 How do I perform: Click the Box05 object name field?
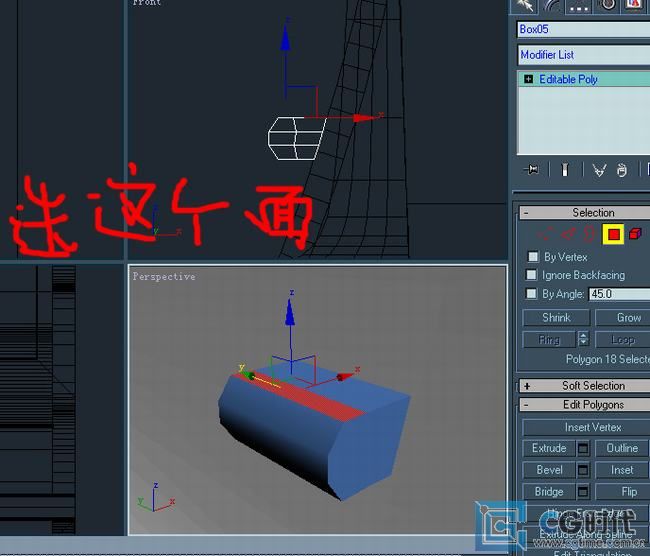tap(584, 29)
